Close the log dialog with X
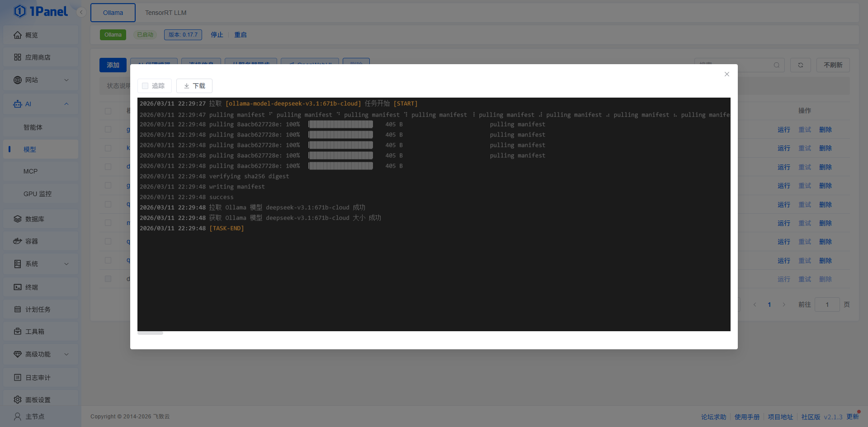 727,74
